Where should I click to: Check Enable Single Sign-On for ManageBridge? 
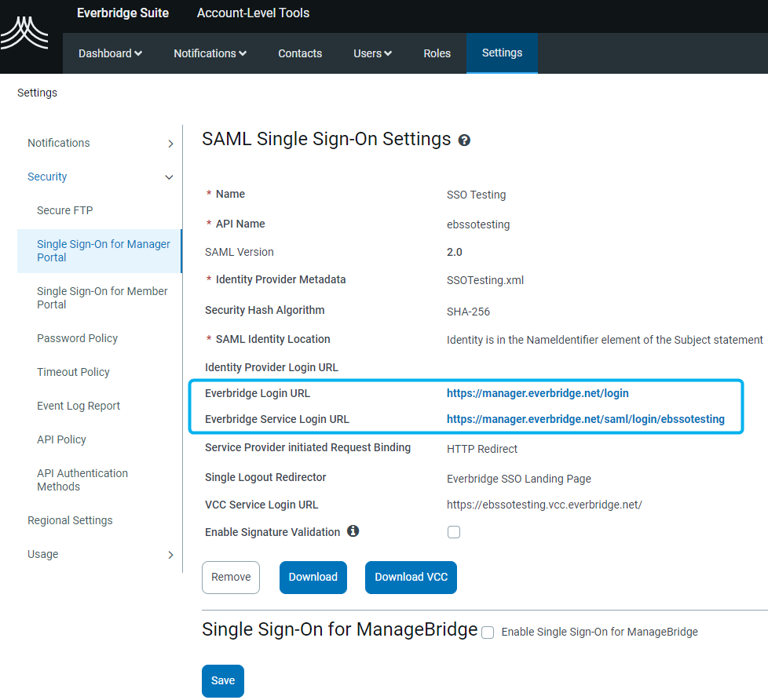pyautogui.click(x=488, y=632)
